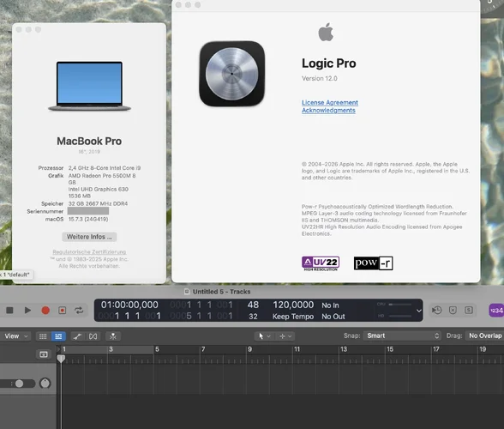Click the second row 0001 1 1 001 position
The width and height of the screenshot is (504, 429).
(x=129, y=317)
